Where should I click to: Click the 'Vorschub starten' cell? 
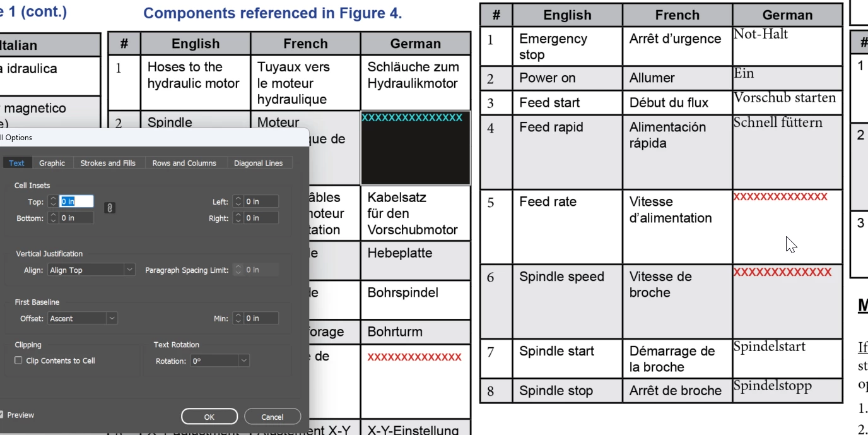787,102
